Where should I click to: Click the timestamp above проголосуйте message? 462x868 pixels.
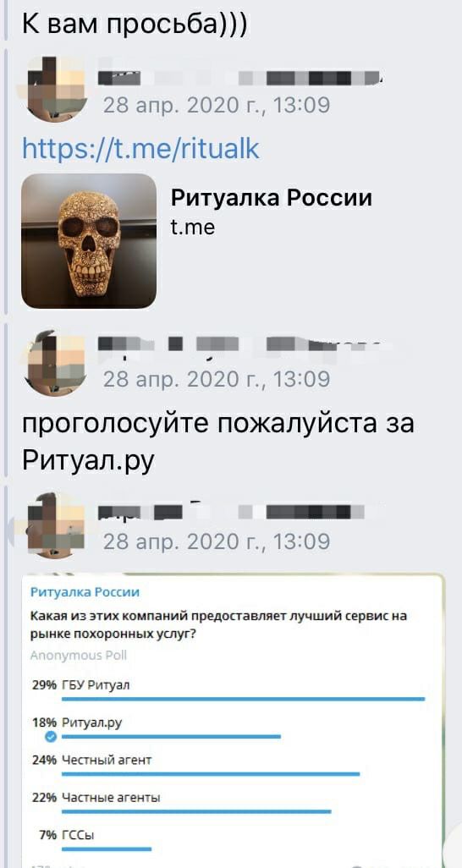217,379
